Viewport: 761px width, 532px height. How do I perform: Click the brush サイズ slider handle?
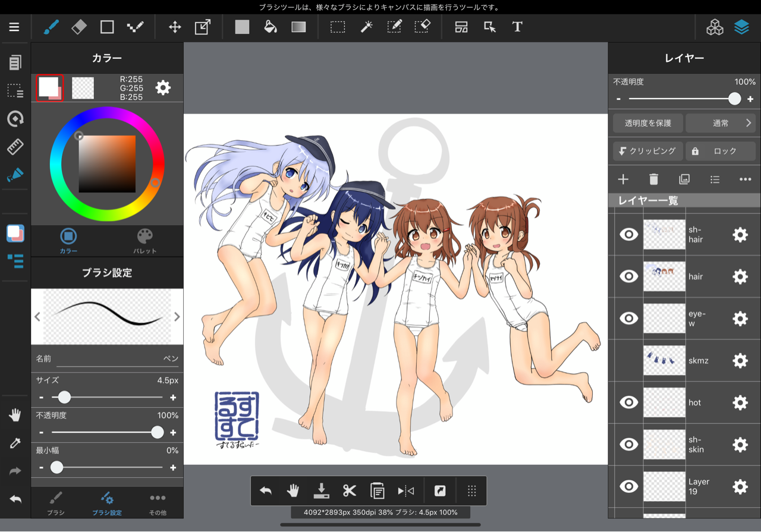click(64, 397)
